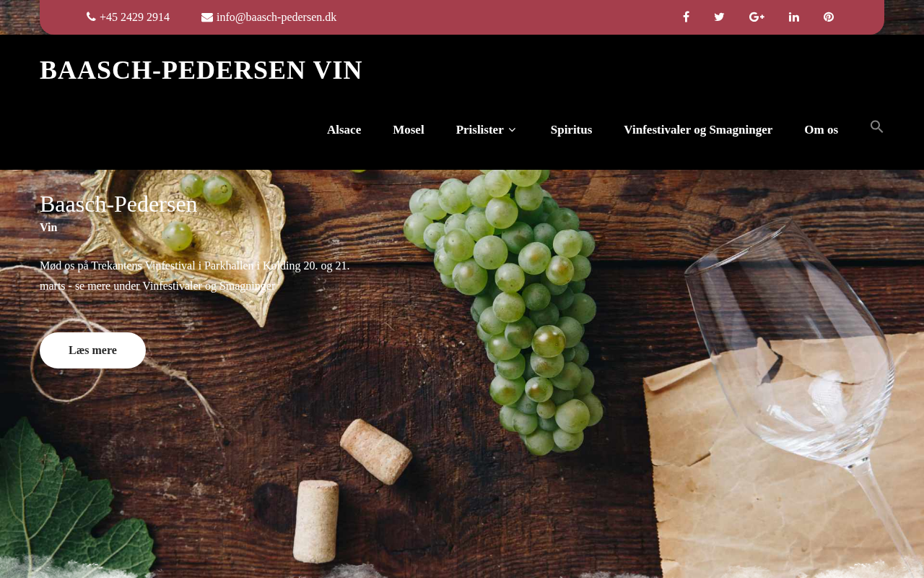The width and height of the screenshot is (924, 578).
Task: Click the phone icon in top bar
Action: [x=91, y=17]
